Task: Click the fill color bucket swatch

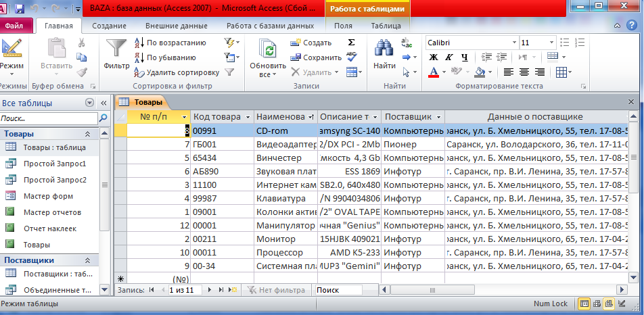Action: coord(480,72)
